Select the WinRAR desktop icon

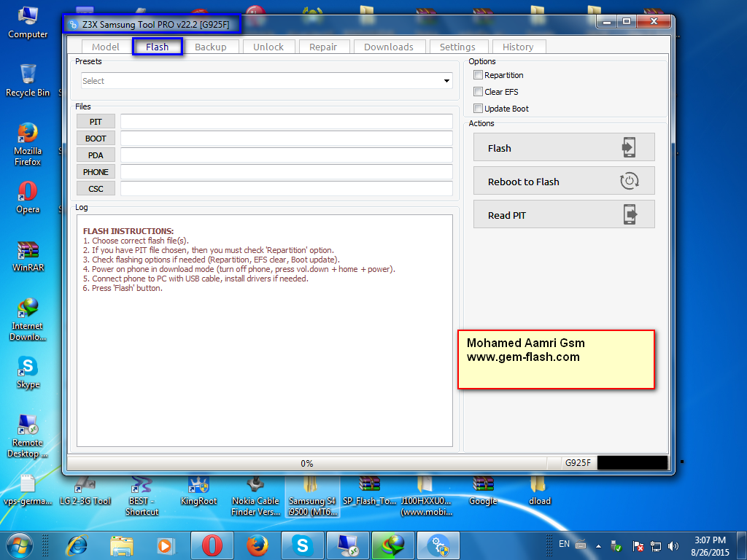28,256
